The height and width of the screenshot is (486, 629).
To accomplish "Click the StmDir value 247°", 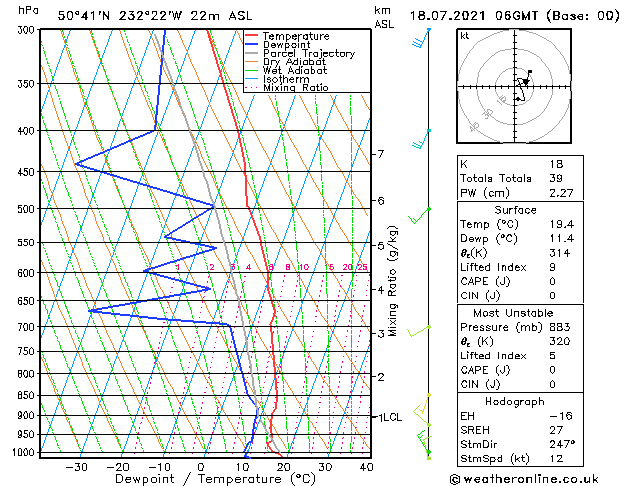I will (x=562, y=444).
